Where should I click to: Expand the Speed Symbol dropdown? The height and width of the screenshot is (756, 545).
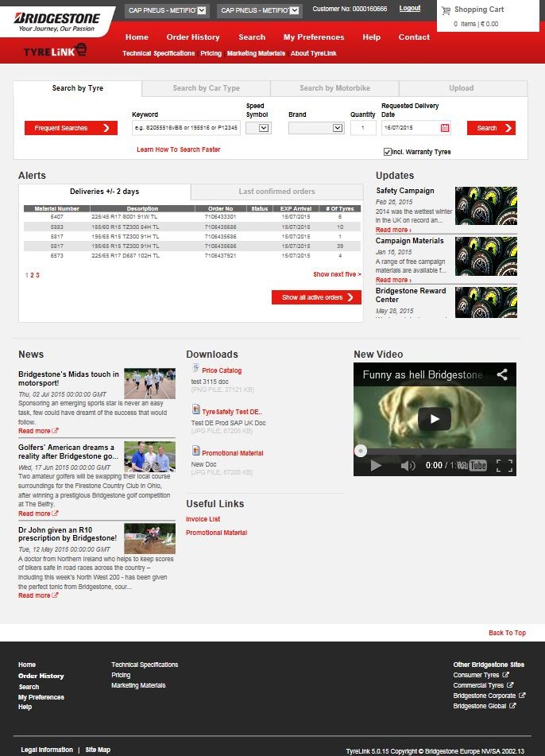[x=258, y=128]
